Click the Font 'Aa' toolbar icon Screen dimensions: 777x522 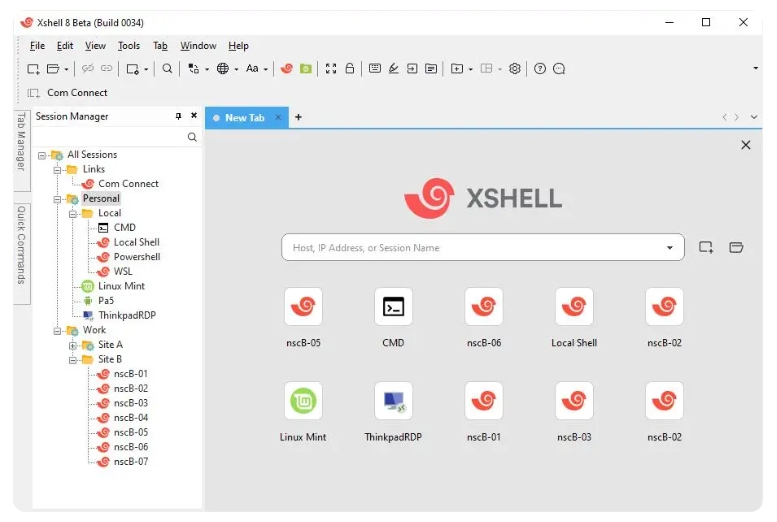(252, 68)
